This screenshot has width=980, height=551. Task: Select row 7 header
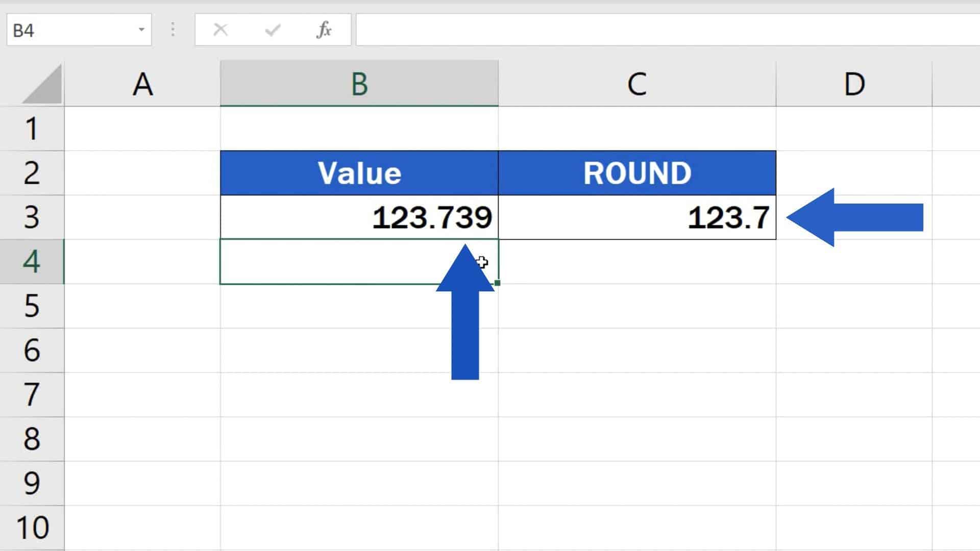tap(32, 394)
